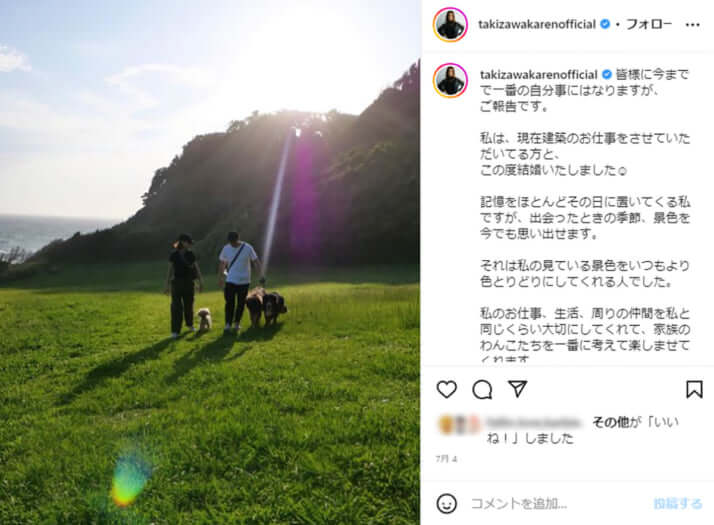
Task: View likes list via その他 link
Action: pyautogui.click(x=611, y=423)
